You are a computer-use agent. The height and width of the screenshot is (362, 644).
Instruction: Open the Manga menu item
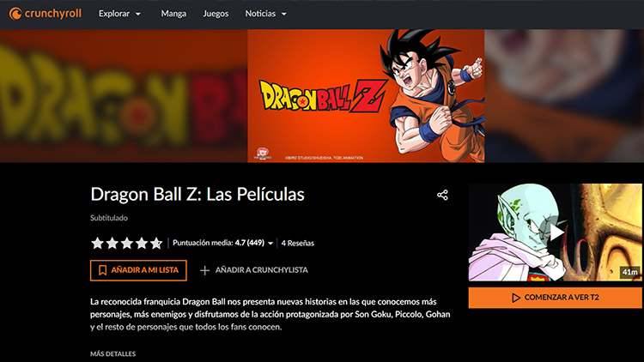pyautogui.click(x=173, y=14)
